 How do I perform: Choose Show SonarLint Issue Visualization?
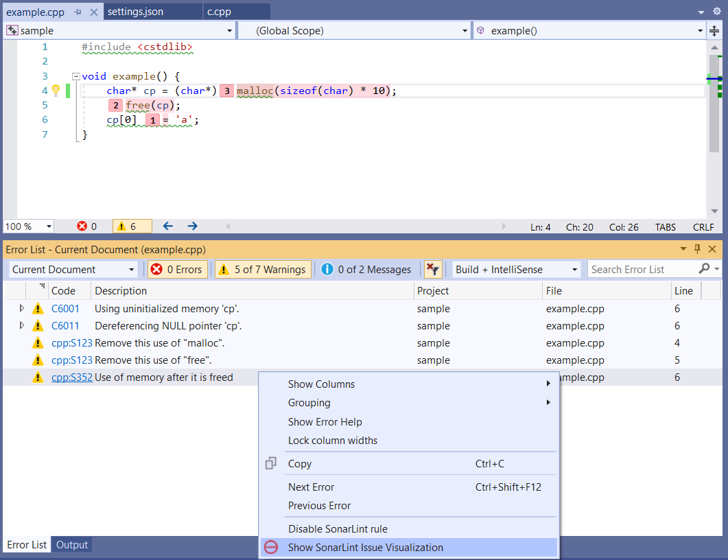[409, 548]
